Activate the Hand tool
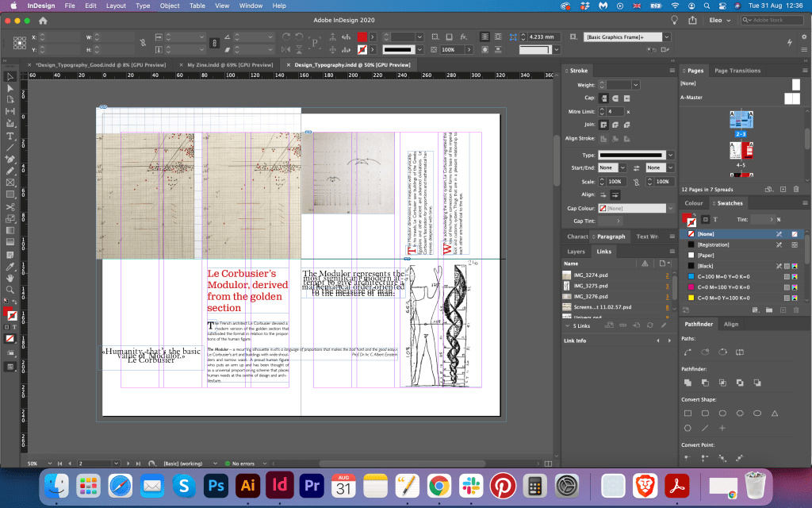 coord(10,278)
